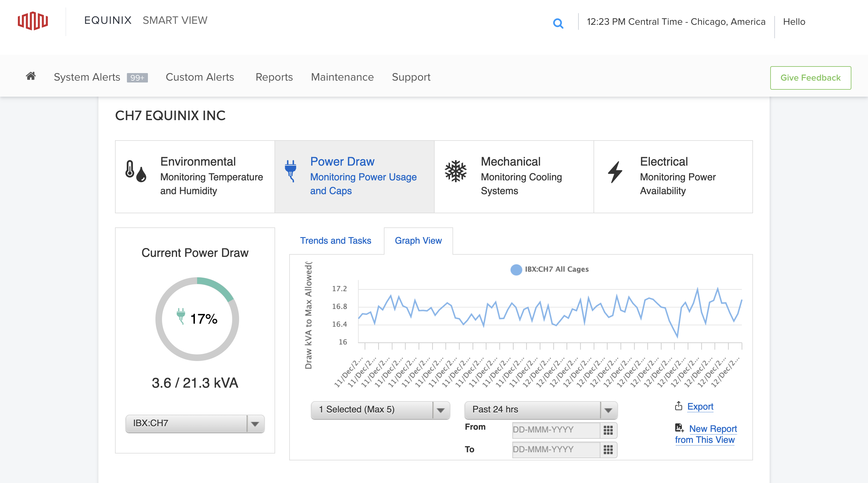Screen dimensions: 868x483
Task: Open the From date calendar picker
Action: pos(608,430)
